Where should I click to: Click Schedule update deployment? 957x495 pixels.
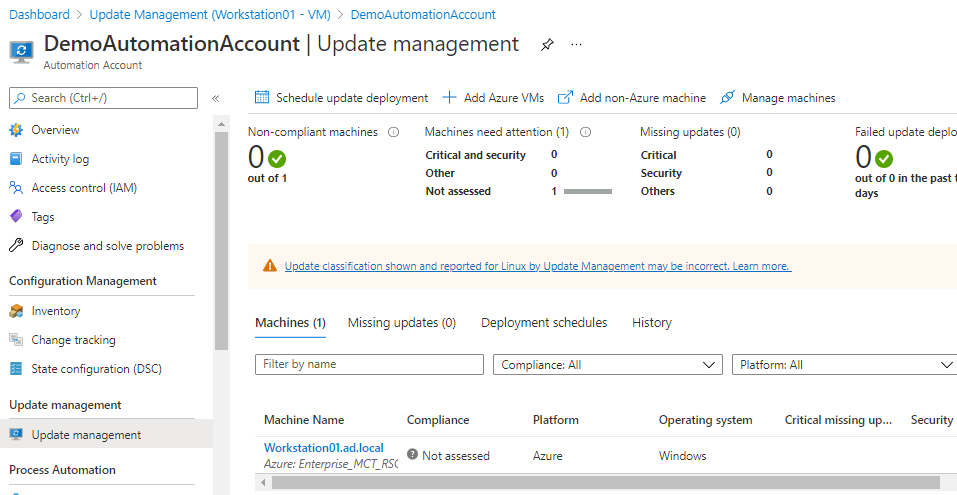click(341, 98)
